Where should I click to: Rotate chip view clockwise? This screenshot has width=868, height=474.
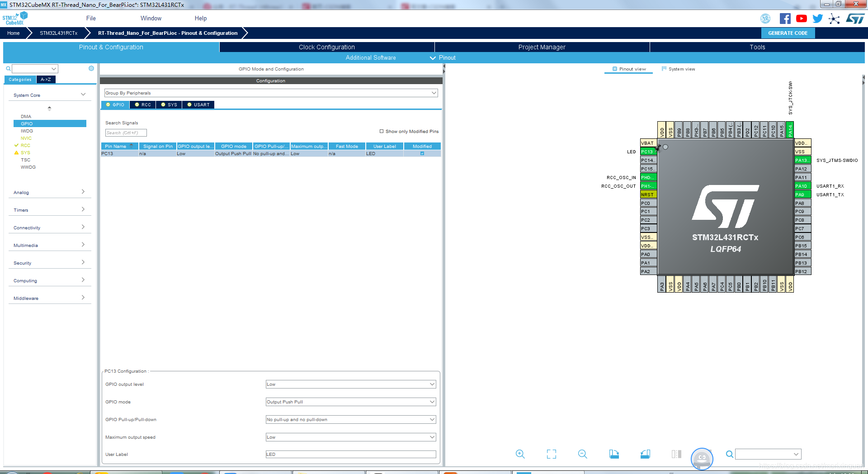[x=614, y=454]
